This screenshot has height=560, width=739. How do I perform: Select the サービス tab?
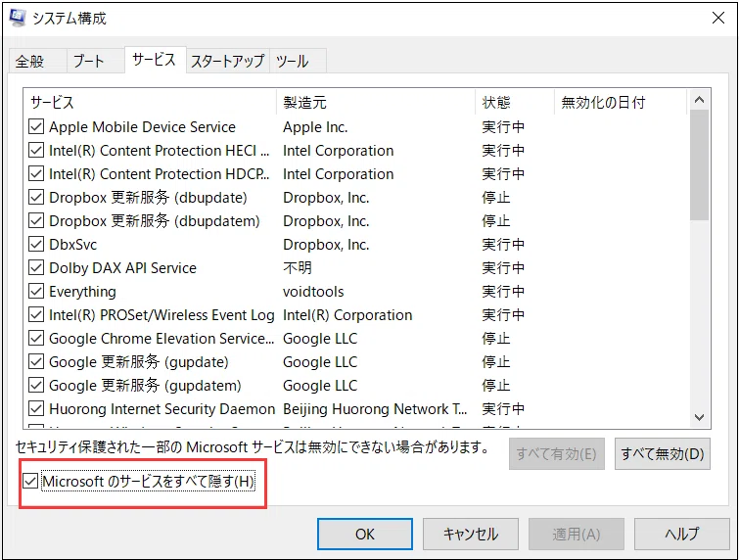coord(155,60)
